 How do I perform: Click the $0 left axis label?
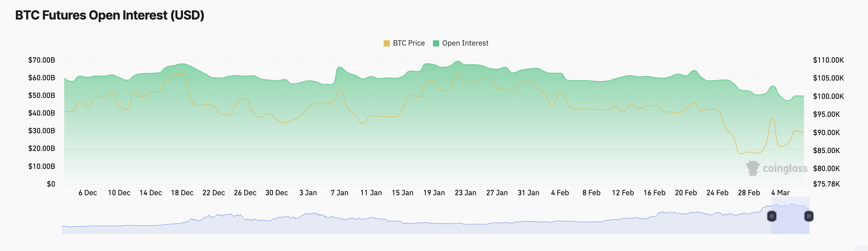51,184
